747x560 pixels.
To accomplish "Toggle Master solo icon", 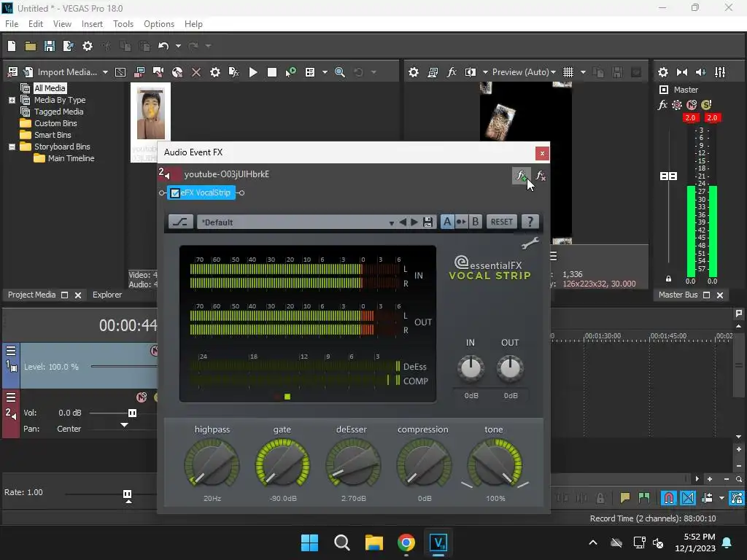I will (706, 105).
